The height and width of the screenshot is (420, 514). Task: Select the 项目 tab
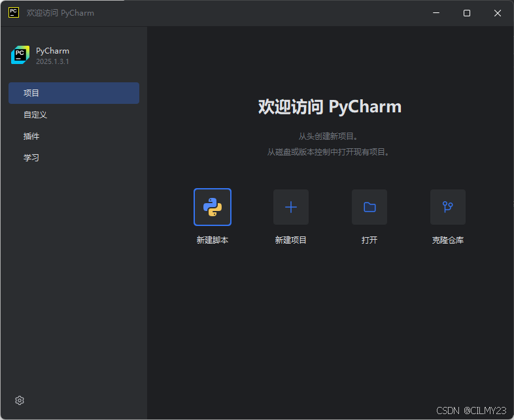[74, 93]
